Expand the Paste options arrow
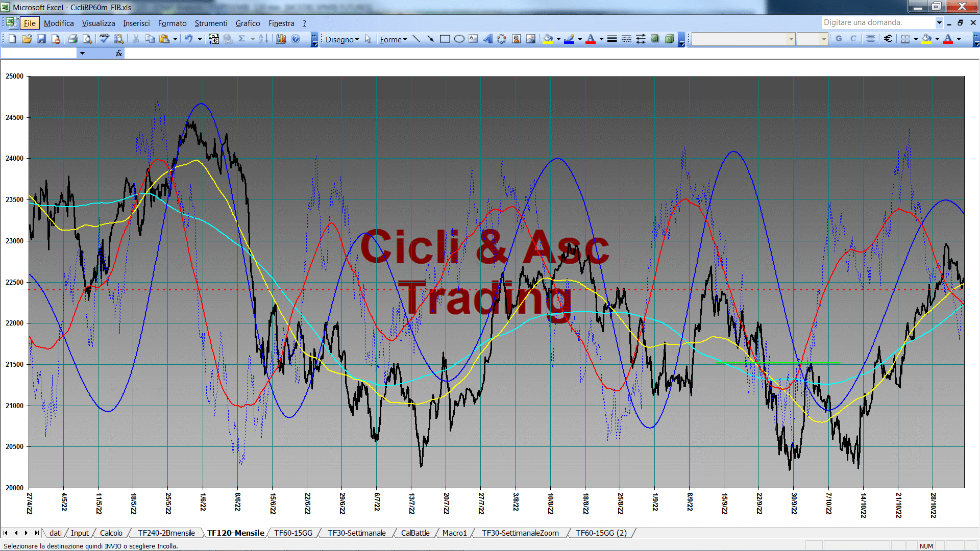Viewport: 980px width, 551px height. (x=175, y=39)
